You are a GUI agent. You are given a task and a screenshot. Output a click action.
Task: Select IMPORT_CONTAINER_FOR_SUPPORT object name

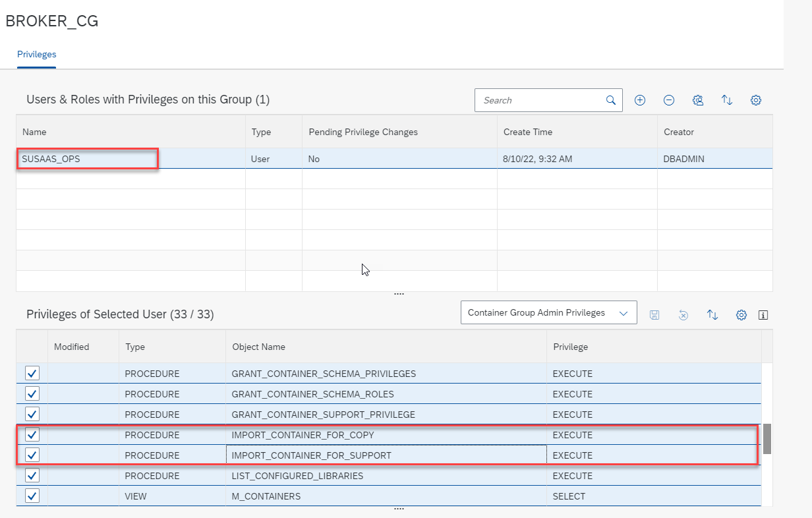coord(311,455)
